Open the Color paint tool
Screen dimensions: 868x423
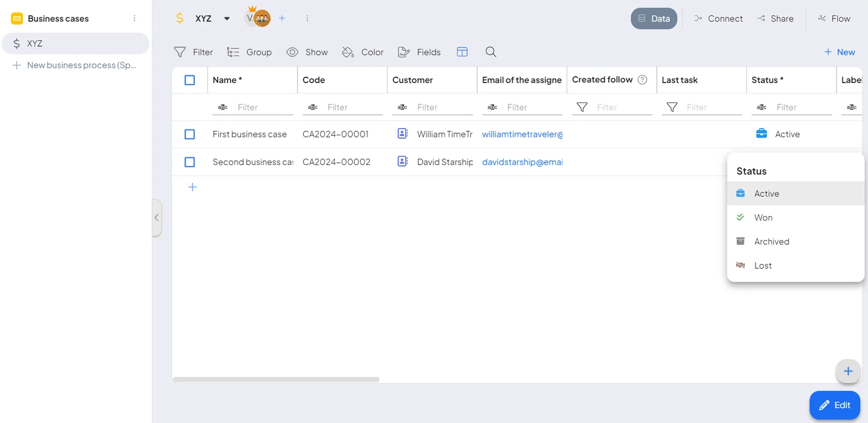tap(362, 52)
